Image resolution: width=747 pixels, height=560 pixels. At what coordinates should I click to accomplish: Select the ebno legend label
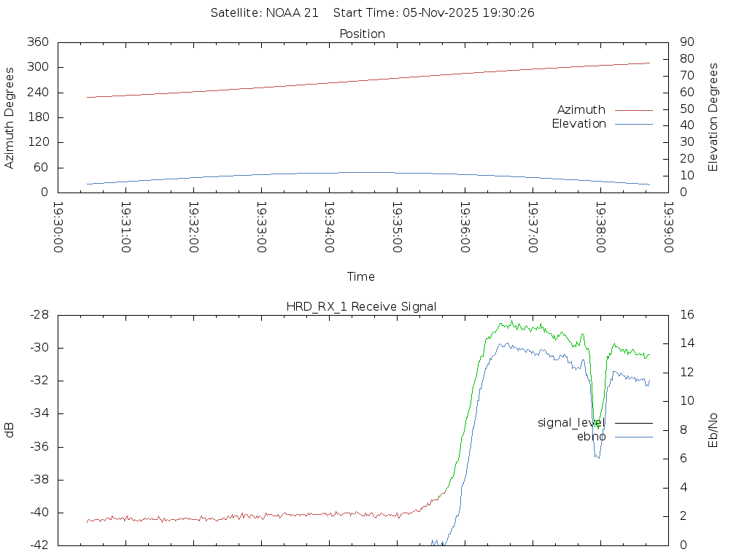(x=591, y=436)
